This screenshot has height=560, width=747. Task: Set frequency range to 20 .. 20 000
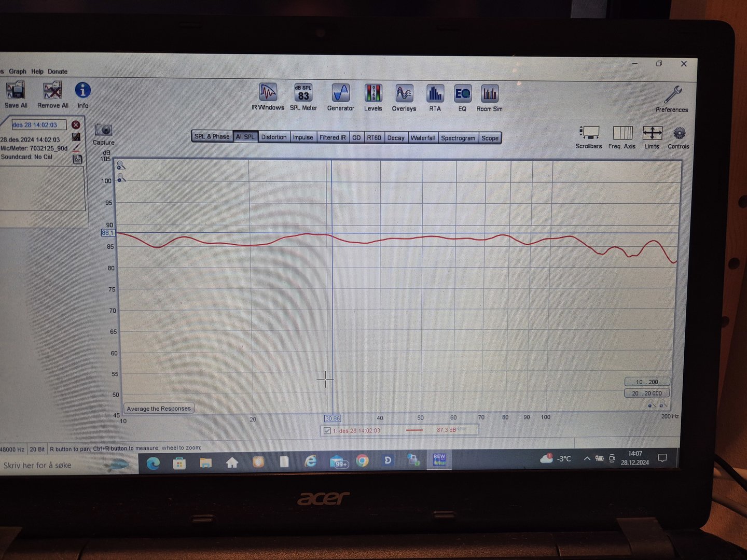click(647, 394)
